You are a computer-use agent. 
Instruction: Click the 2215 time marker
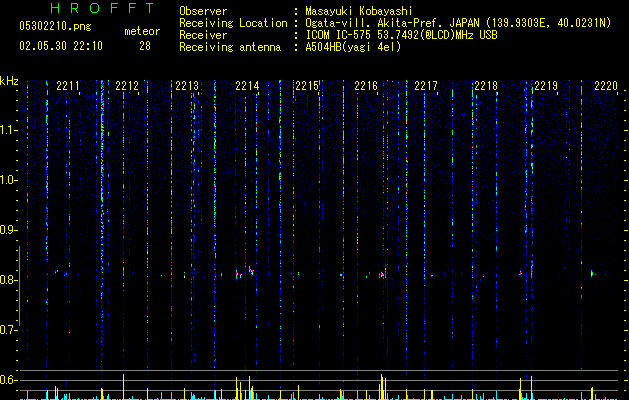pyautogui.click(x=307, y=86)
